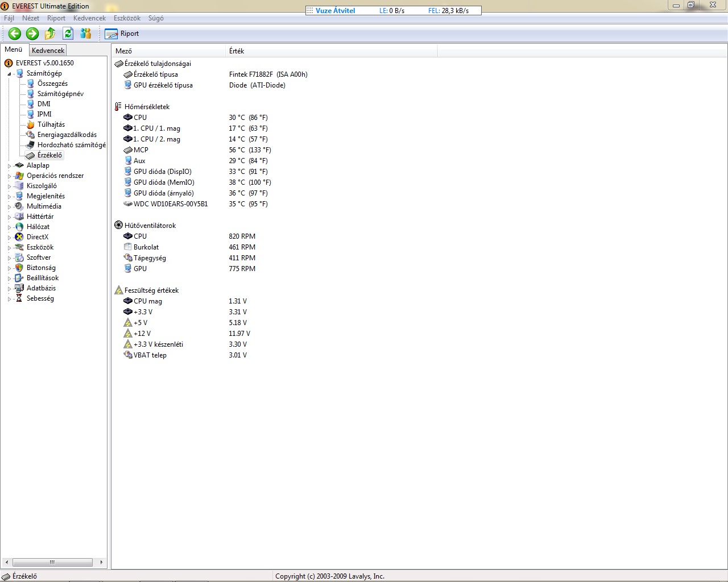The height and width of the screenshot is (582, 728).
Task: Click the Feszültség értékek warning icon
Action: pyautogui.click(x=119, y=290)
